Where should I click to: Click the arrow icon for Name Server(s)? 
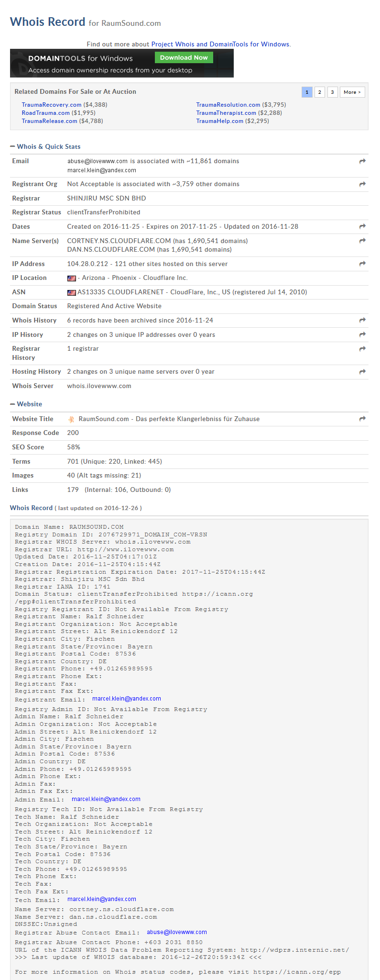point(362,241)
